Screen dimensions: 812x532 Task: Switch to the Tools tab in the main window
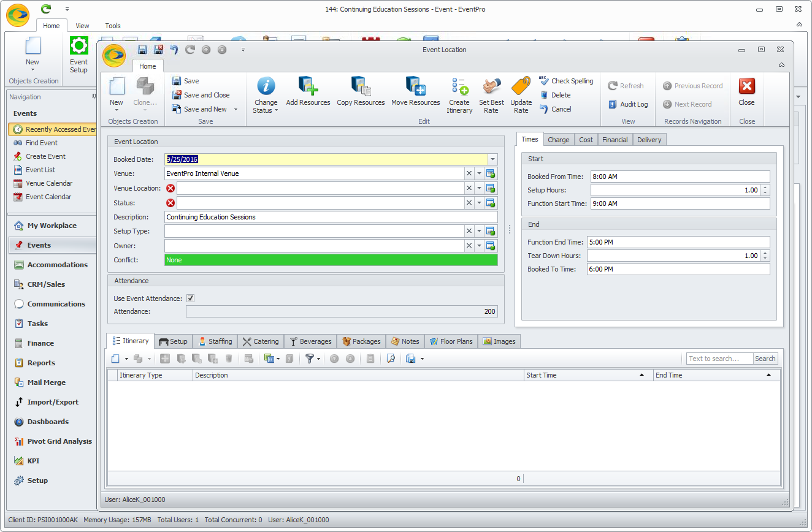coord(113,26)
